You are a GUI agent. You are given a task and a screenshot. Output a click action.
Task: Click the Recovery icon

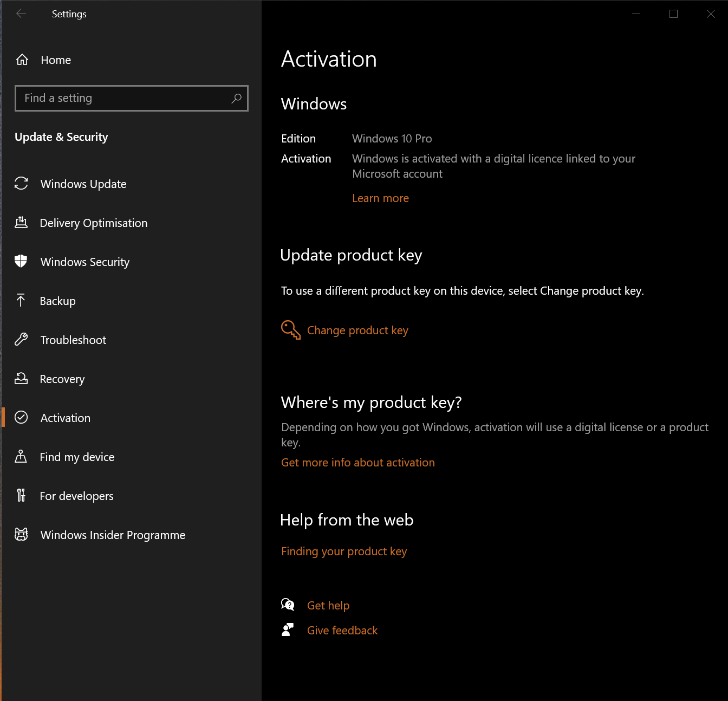tap(21, 379)
